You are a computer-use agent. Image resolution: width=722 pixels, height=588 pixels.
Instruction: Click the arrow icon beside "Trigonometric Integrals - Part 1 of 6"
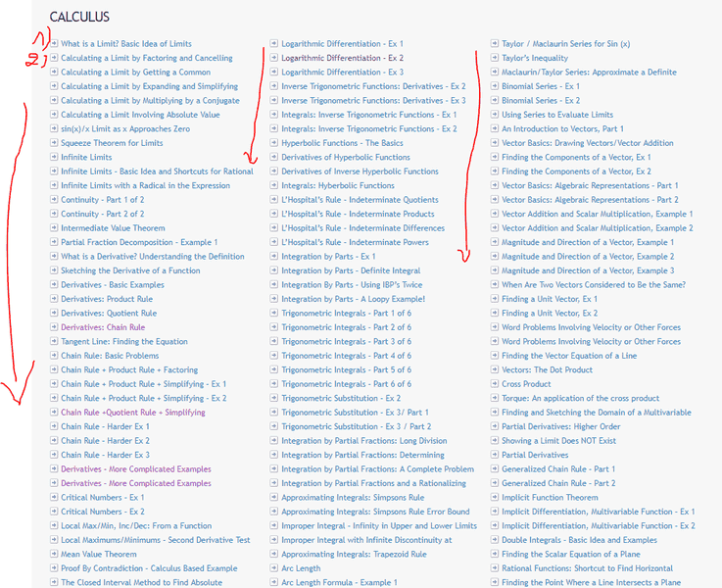coord(274,313)
